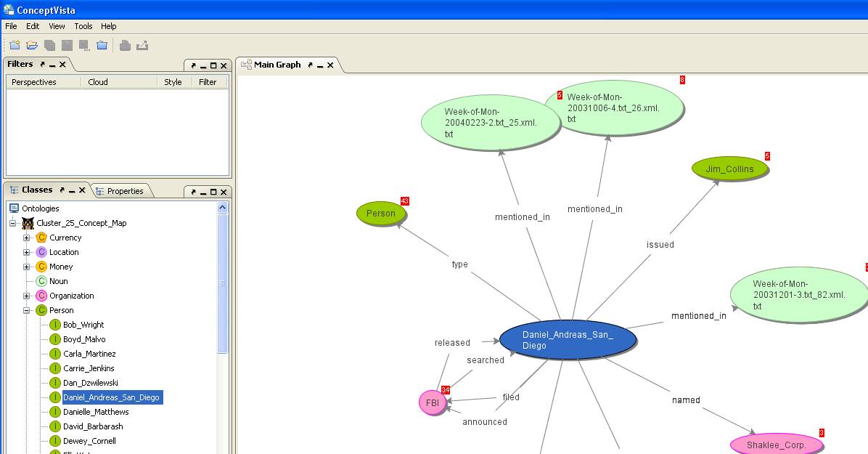The image size is (868, 454).
Task: Switch to the Properties tab
Action: 124,191
